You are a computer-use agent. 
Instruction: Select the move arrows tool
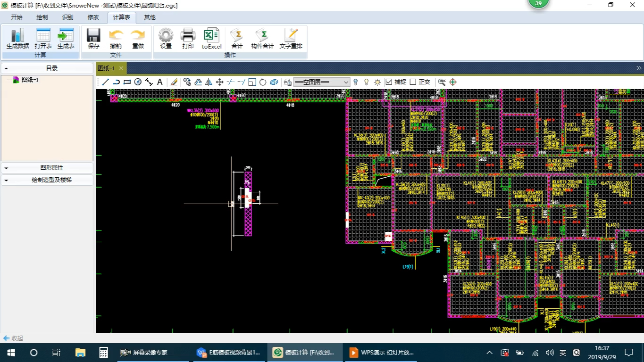click(x=219, y=82)
